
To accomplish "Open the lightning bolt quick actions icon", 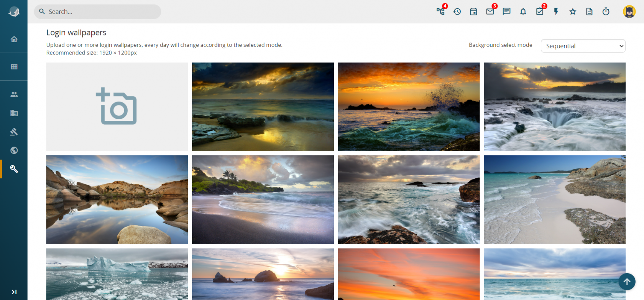I will coord(556,12).
